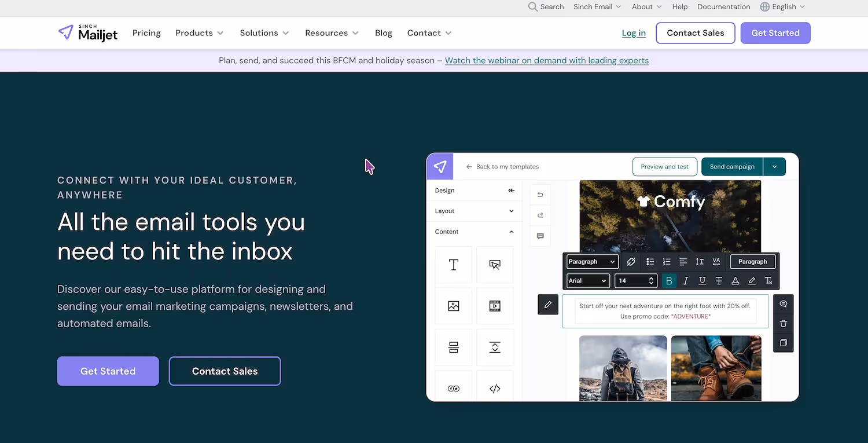Viewport: 868px width, 443px height.
Task: Click the trash delete icon beside the text block
Action: (784, 323)
